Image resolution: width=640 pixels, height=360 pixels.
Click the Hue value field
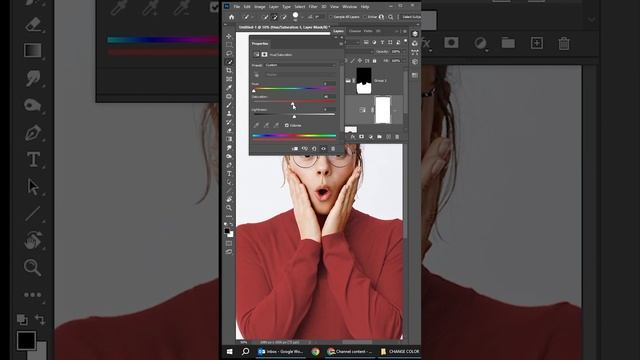(x=329, y=84)
